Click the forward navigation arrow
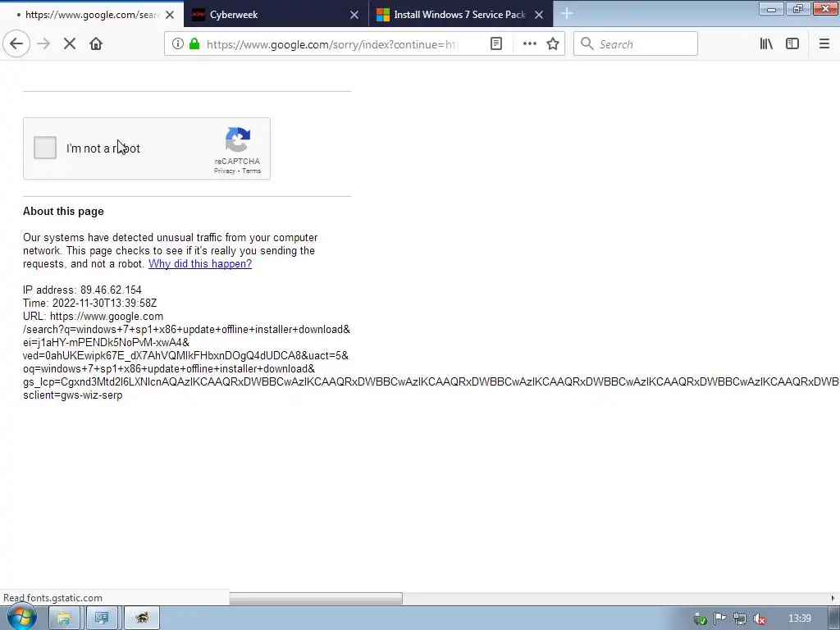The height and width of the screenshot is (630, 840). (43, 44)
